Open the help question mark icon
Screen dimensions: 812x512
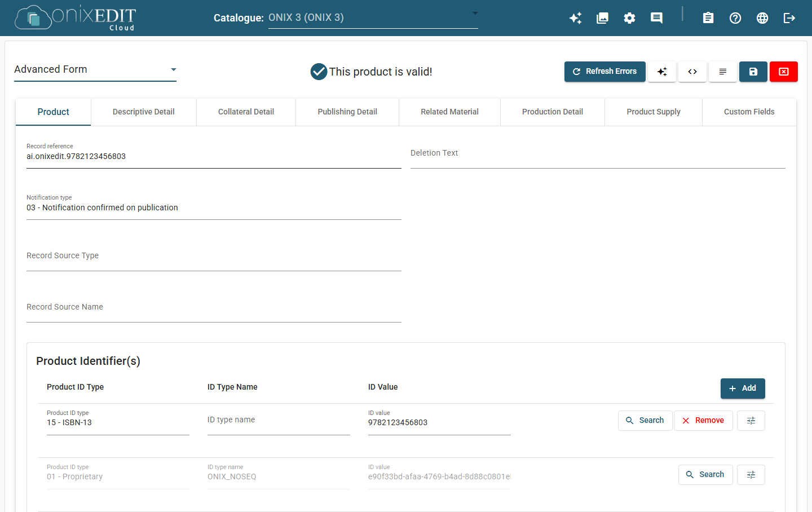[735, 18]
